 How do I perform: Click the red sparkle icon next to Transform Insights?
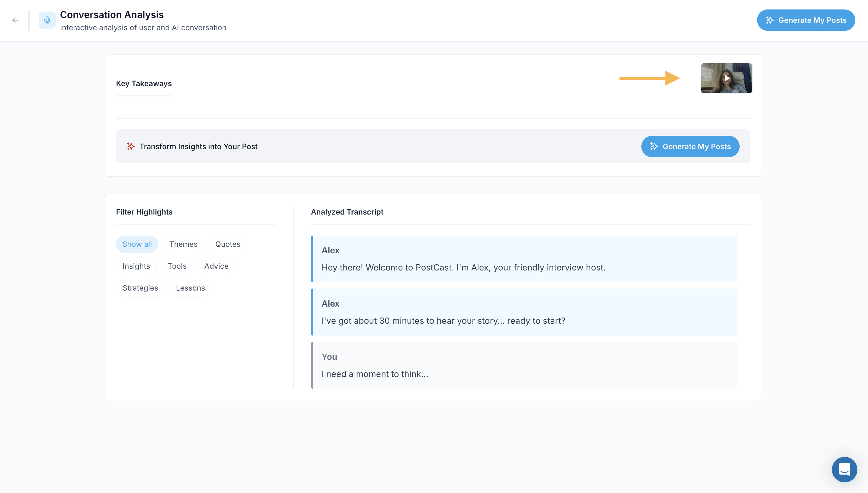pos(131,146)
